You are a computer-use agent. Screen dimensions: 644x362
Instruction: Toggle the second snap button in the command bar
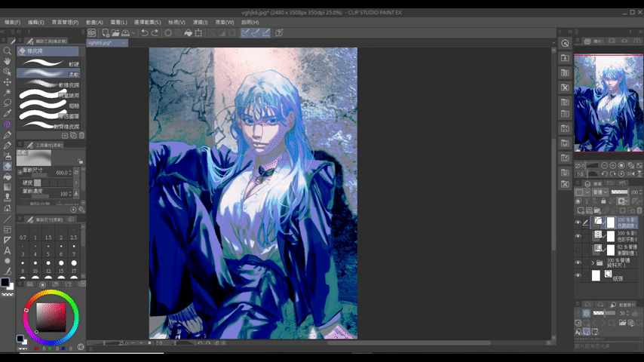point(256,33)
